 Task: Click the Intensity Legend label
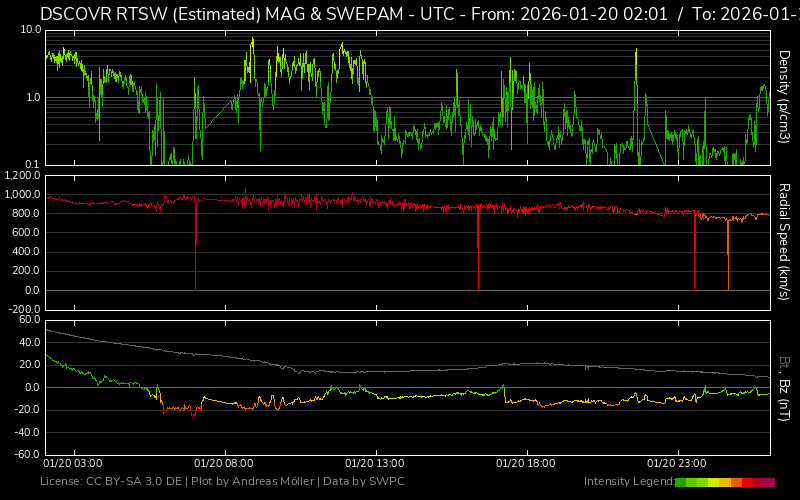pyautogui.click(x=627, y=482)
